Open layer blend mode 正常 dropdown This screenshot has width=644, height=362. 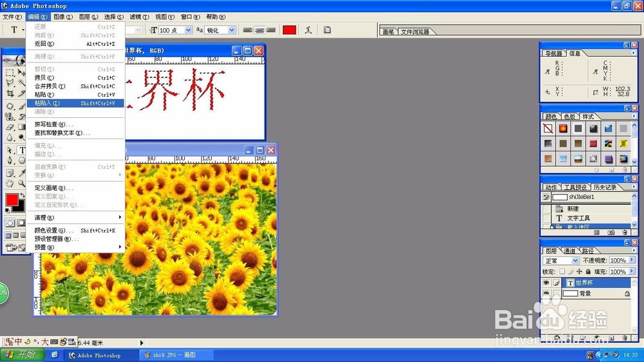coord(575,260)
